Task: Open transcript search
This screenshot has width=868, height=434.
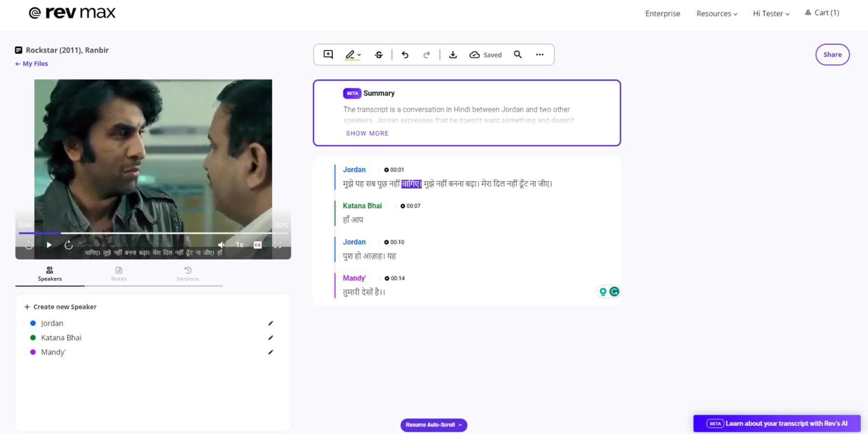Action: click(518, 54)
